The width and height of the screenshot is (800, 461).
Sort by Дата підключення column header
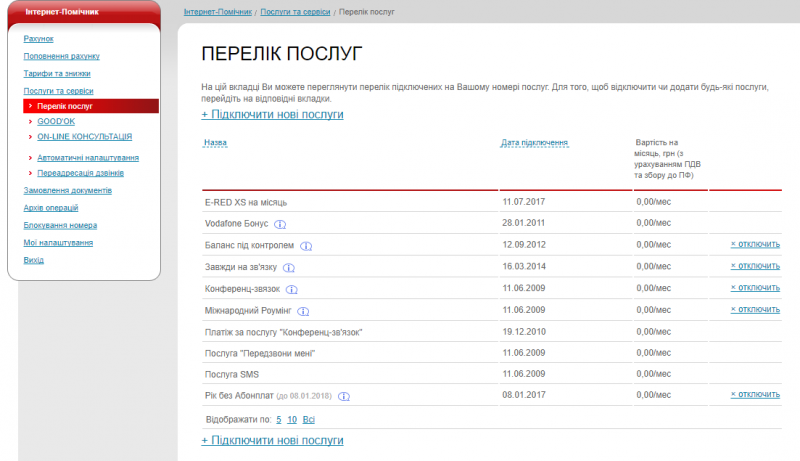click(x=534, y=143)
